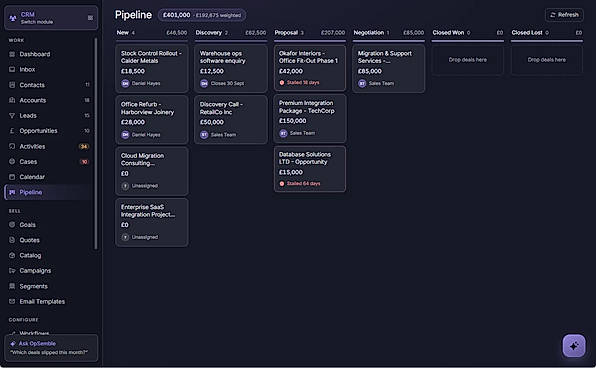Click the £401,000 pipeline total badge
Image resolution: width=596 pixels, height=368 pixels.
pyautogui.click(x=202, y=15)
